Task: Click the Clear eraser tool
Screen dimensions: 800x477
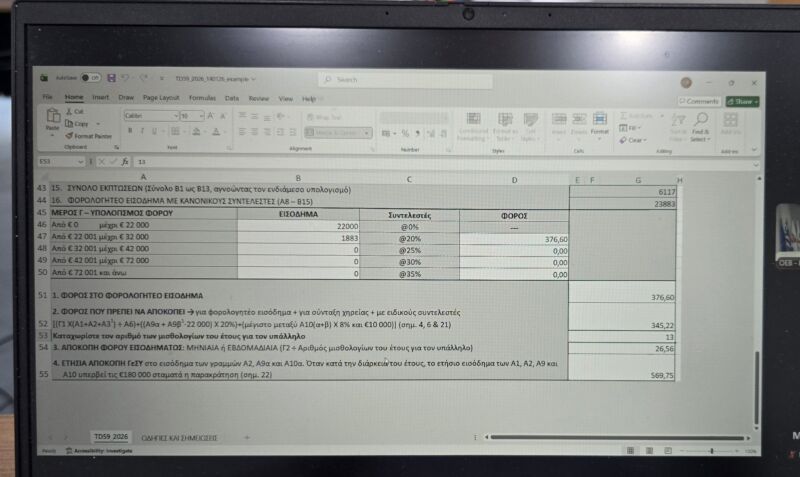Action: pos(634,140)
